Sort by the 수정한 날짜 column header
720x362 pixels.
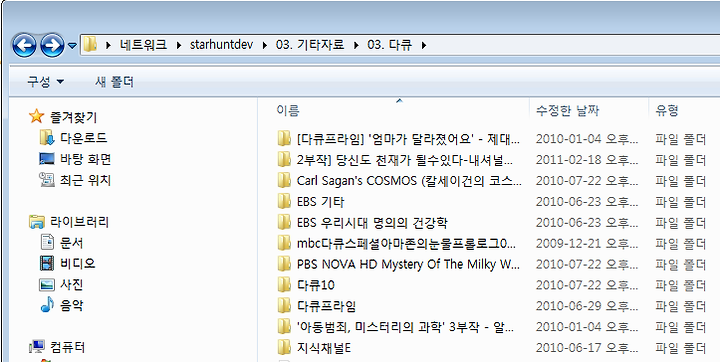567,110
